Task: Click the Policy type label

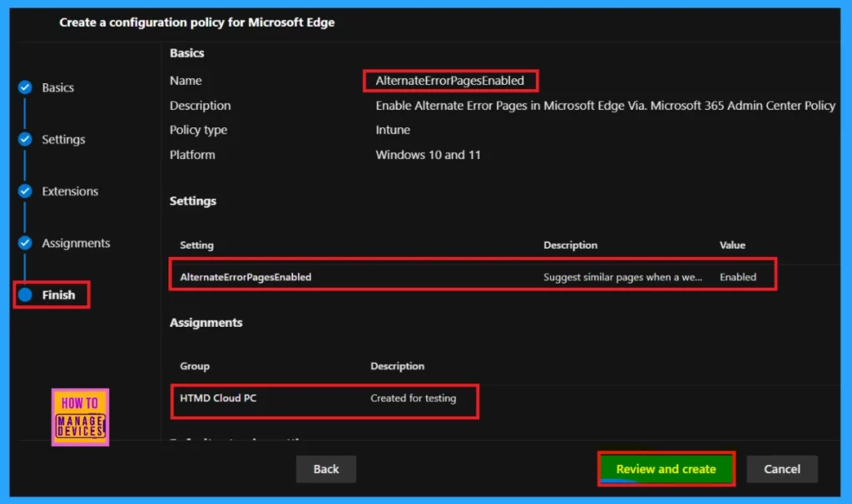Action: [x=198, y=130]
